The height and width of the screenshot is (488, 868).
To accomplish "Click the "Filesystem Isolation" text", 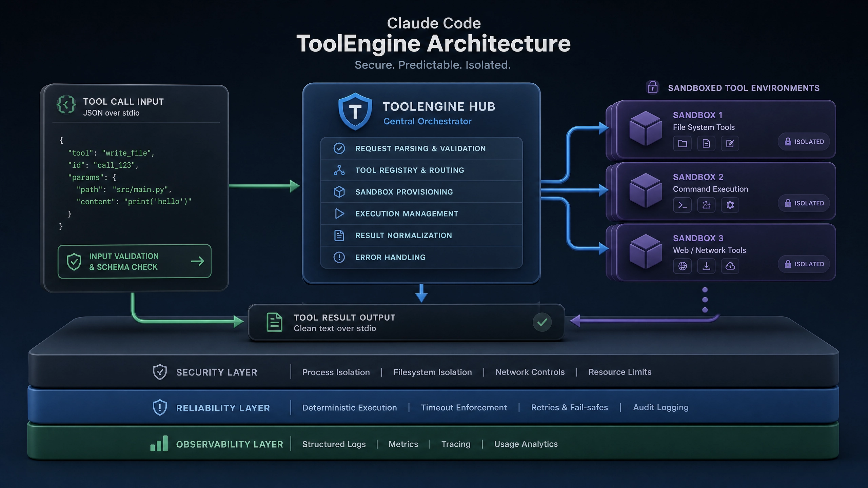I will pyautogui.click(x=433, y=372).
